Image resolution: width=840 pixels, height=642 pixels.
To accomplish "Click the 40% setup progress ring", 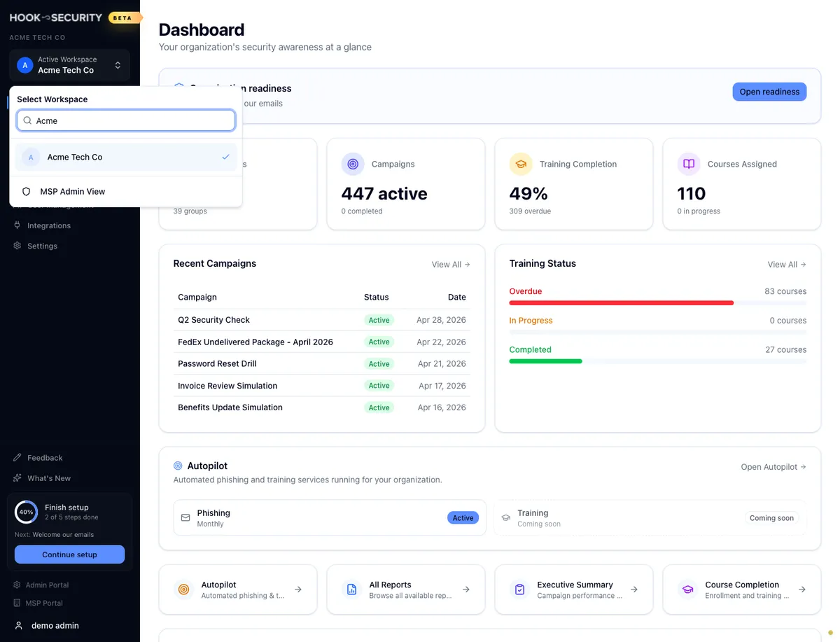I will [x=26, y=512].
